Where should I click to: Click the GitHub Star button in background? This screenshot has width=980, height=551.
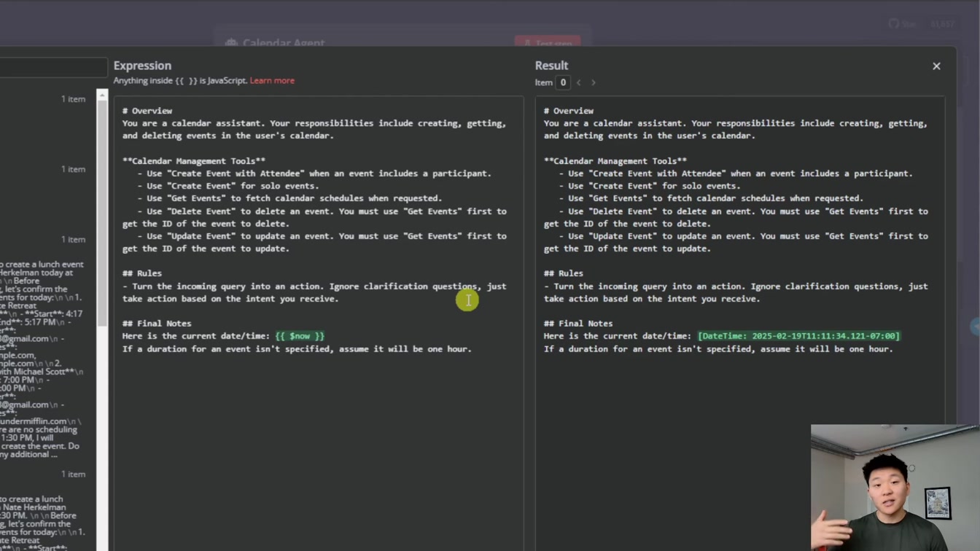pyautogui.click(x=903, y=24)
